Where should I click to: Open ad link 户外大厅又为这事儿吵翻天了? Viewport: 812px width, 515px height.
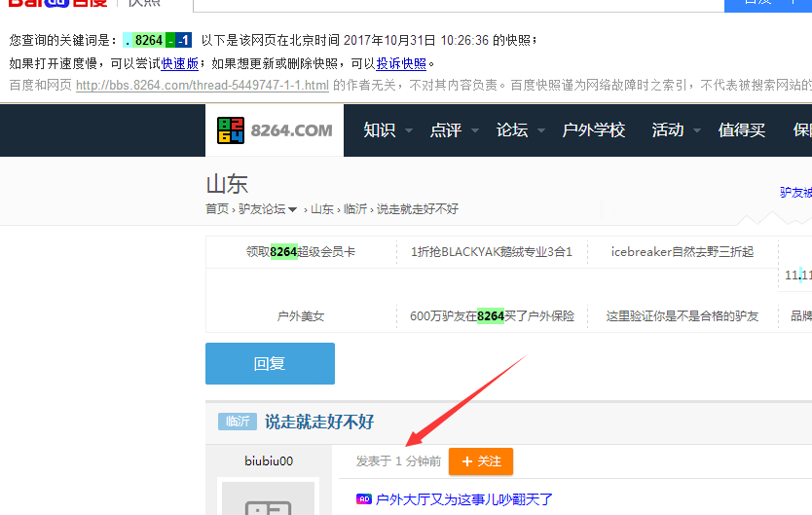pos(464,499)
